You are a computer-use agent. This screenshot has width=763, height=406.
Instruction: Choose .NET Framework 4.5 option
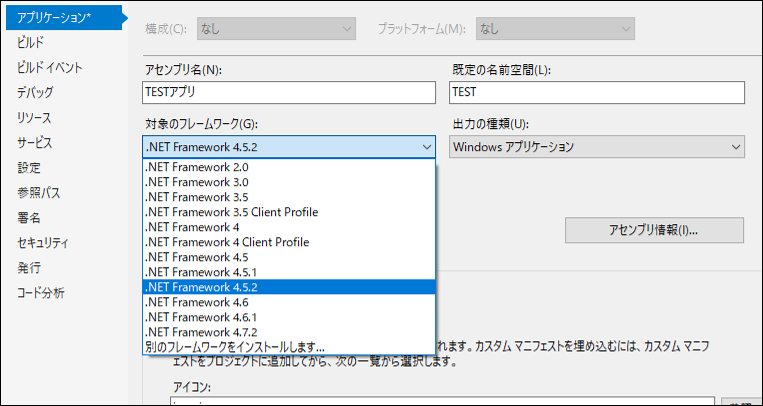[x=289, y=257]
